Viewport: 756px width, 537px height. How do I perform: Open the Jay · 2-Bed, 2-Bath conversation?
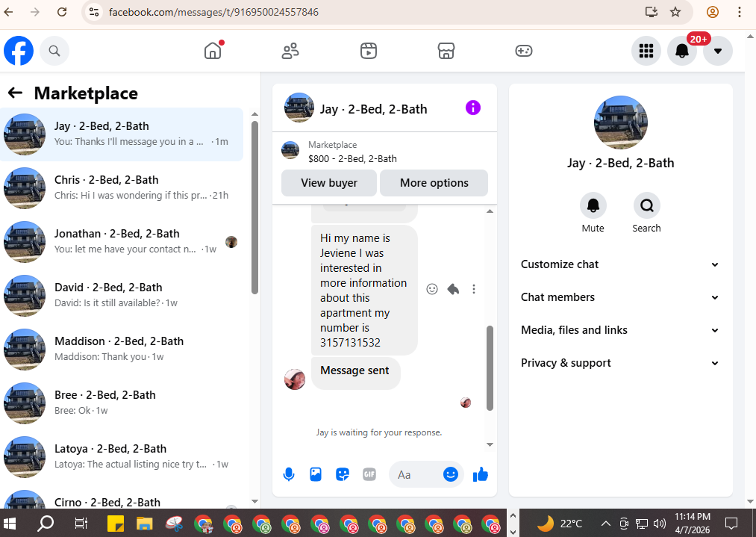(122, 134)
